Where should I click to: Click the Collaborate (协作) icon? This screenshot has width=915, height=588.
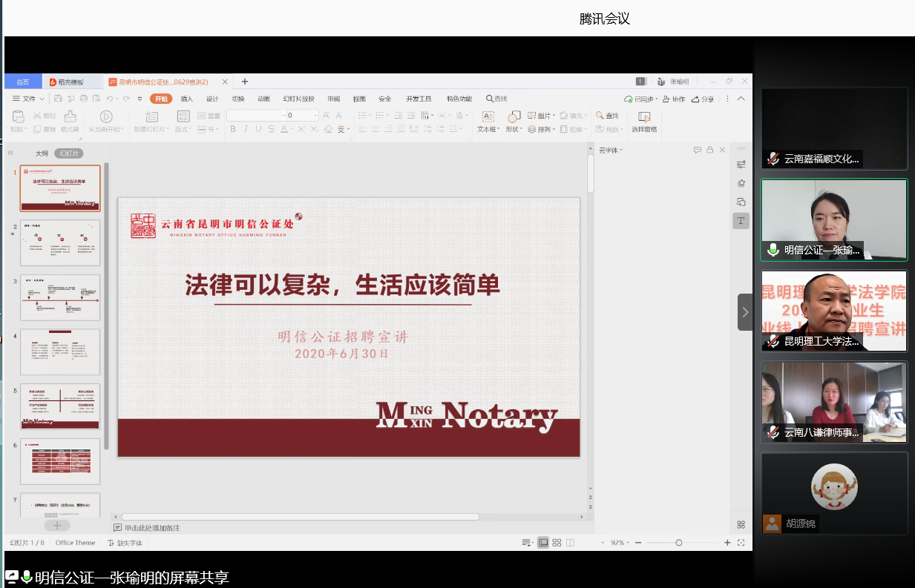673,99
